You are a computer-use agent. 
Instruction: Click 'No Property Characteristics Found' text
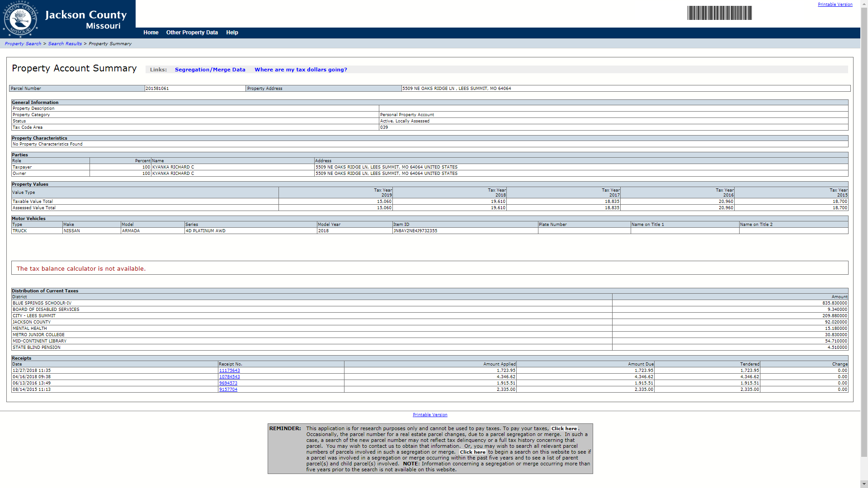pyautogui.click(x=47, y=144)
